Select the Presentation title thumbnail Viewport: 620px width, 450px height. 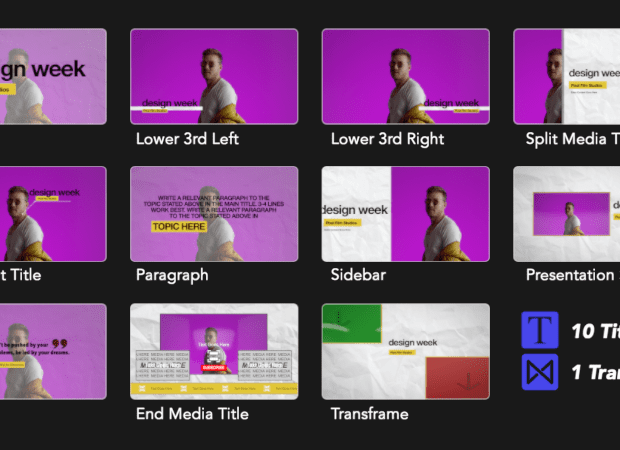pos(567,214)
